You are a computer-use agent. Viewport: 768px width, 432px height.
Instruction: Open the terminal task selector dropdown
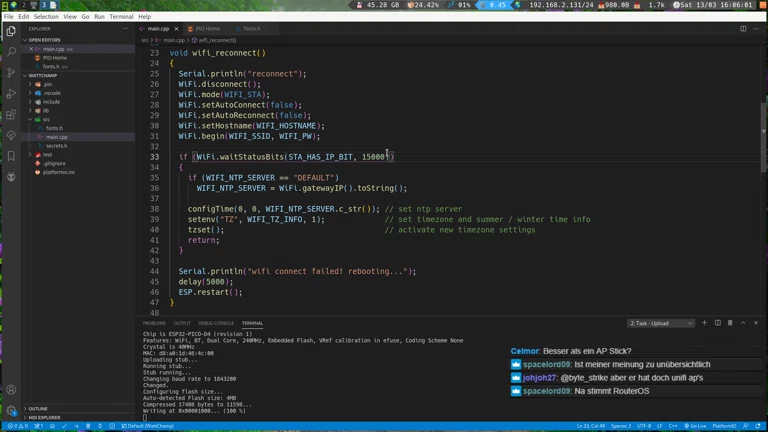[660, 323]
